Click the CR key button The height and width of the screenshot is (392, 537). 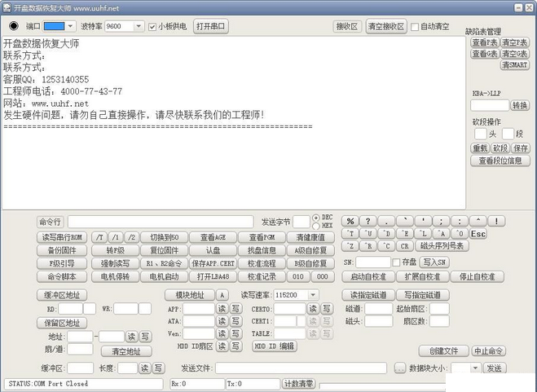point(404,246)
